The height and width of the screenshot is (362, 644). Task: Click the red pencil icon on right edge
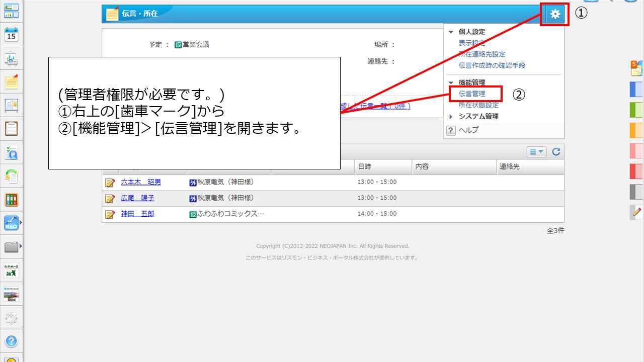click(x=636, y=212)
